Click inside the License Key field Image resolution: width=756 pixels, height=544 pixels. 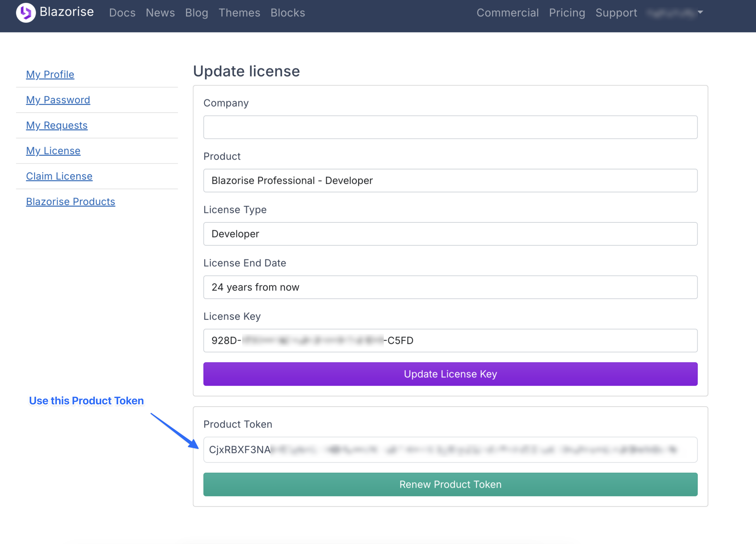450,341
